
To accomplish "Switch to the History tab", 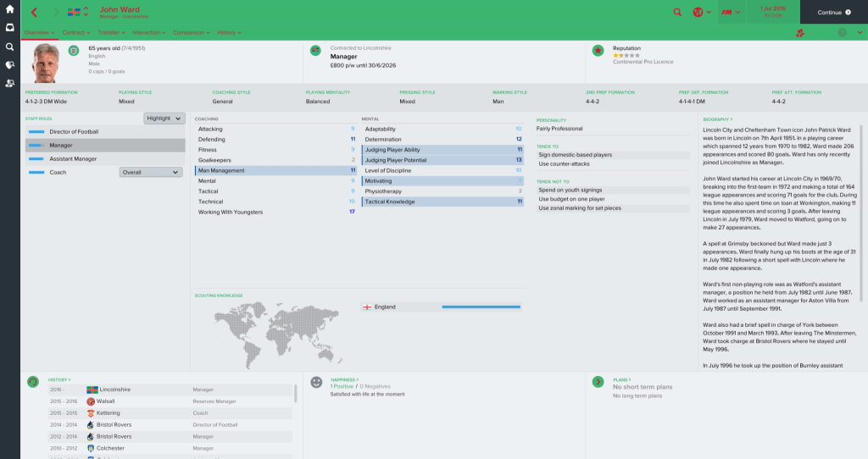I will 228,32.
